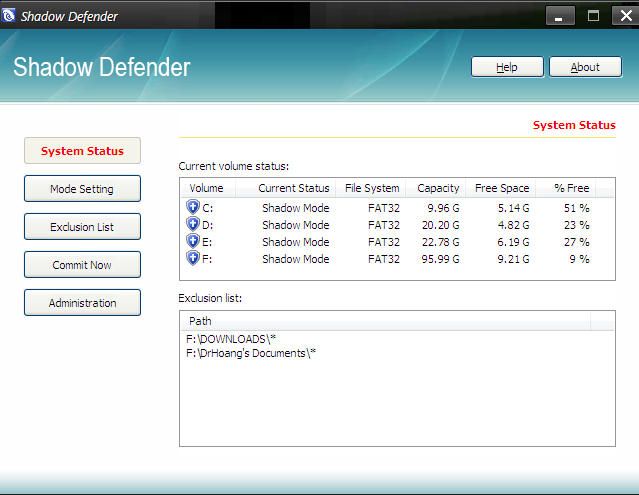
Task: Click Shadow Mode status of volume C:
Action: coord(295,208)
